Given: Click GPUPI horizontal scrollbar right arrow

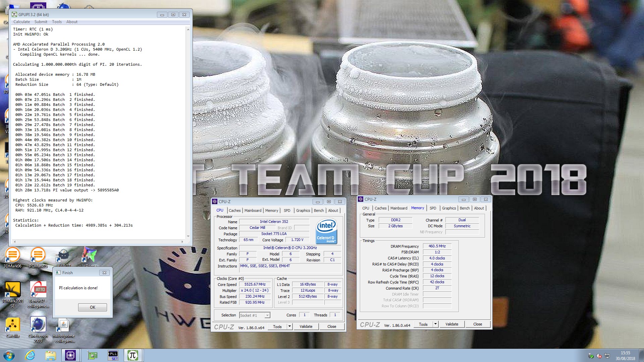Looking at the screenshot, I should click(x=182, y=242).
